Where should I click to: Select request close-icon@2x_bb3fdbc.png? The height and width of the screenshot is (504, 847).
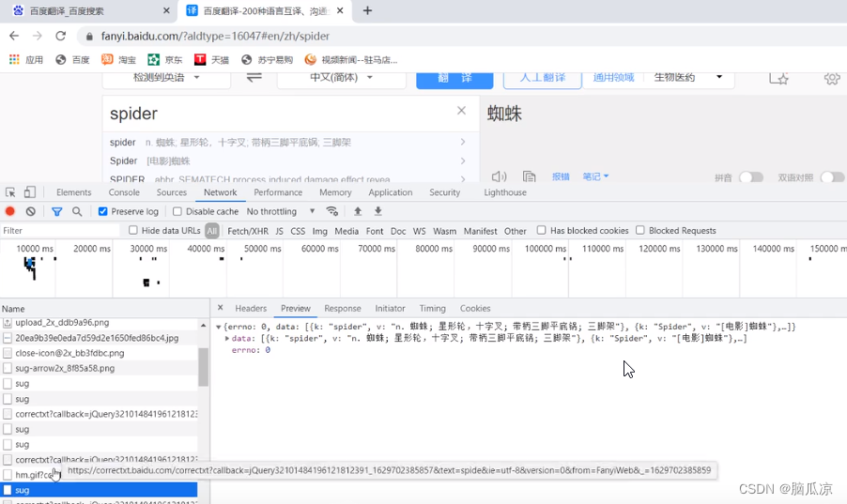pos(99,353)
